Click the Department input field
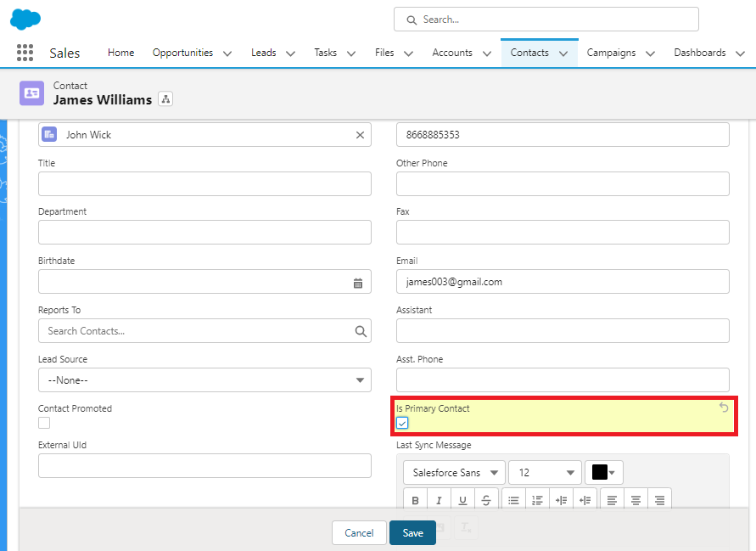The width and height of the screenshot is (756, 551). point(204,232)
